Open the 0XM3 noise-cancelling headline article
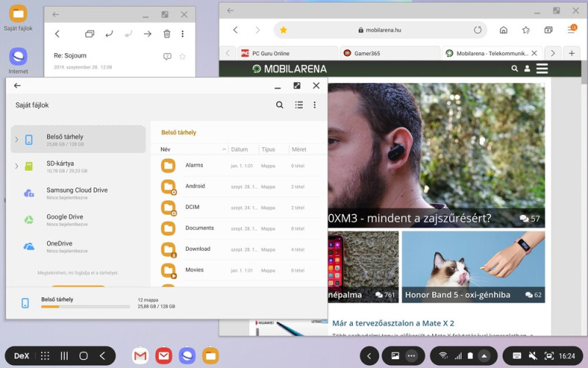The height and width of the screenshot is (368, 588). 437,155
